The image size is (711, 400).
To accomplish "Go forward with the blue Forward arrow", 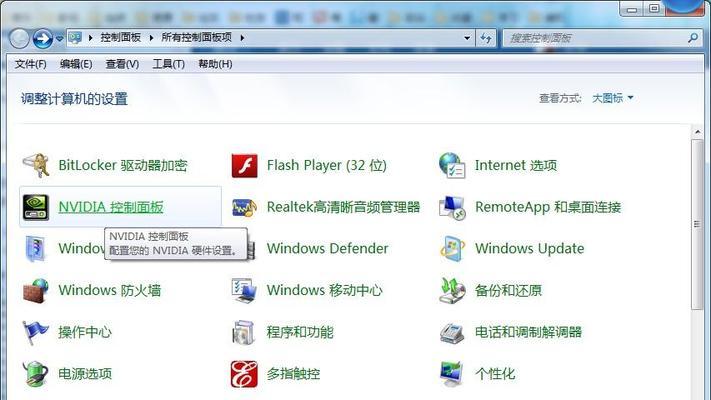I will pos(43,39).
